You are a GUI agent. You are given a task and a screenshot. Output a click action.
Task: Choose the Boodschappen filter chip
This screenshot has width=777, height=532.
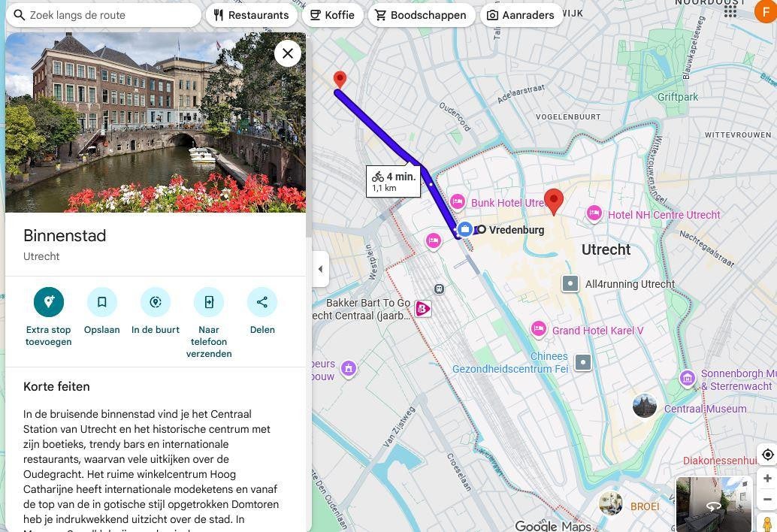(x=422, y=15)
